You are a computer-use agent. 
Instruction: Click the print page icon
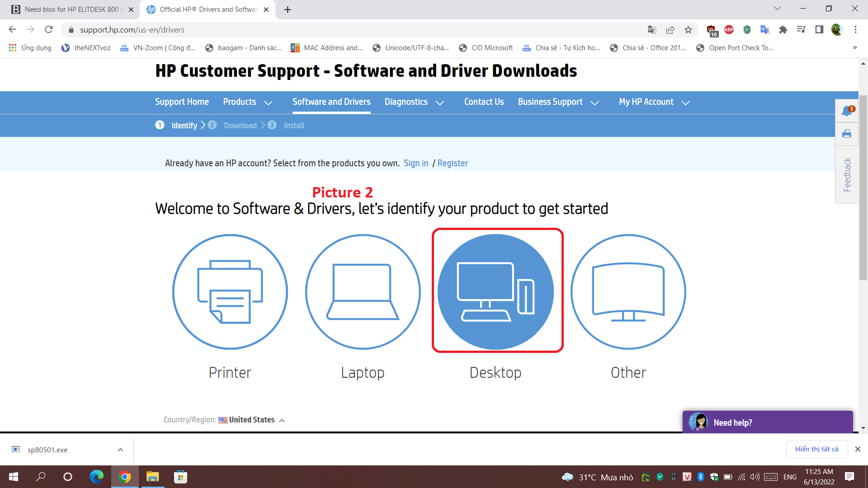click(846, 134)
